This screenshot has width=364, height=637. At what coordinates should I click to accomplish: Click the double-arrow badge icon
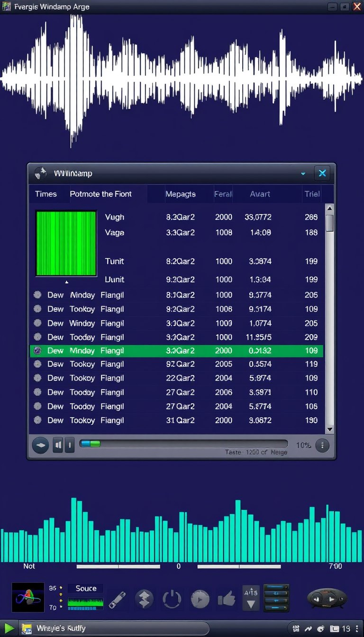(x=145, y=599)
